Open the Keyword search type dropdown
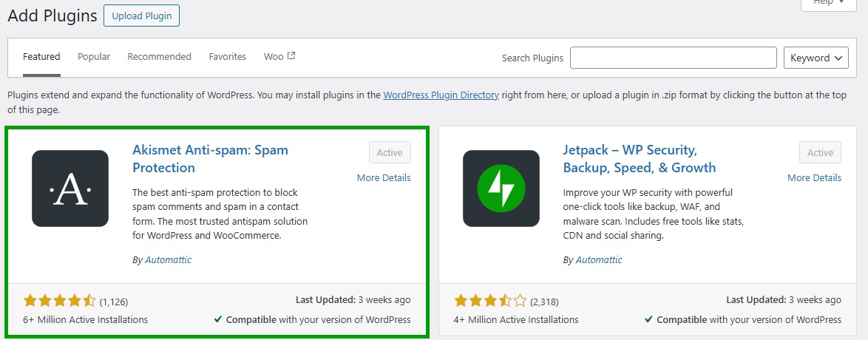The image size is (868, 340). [x=816, y=58]
